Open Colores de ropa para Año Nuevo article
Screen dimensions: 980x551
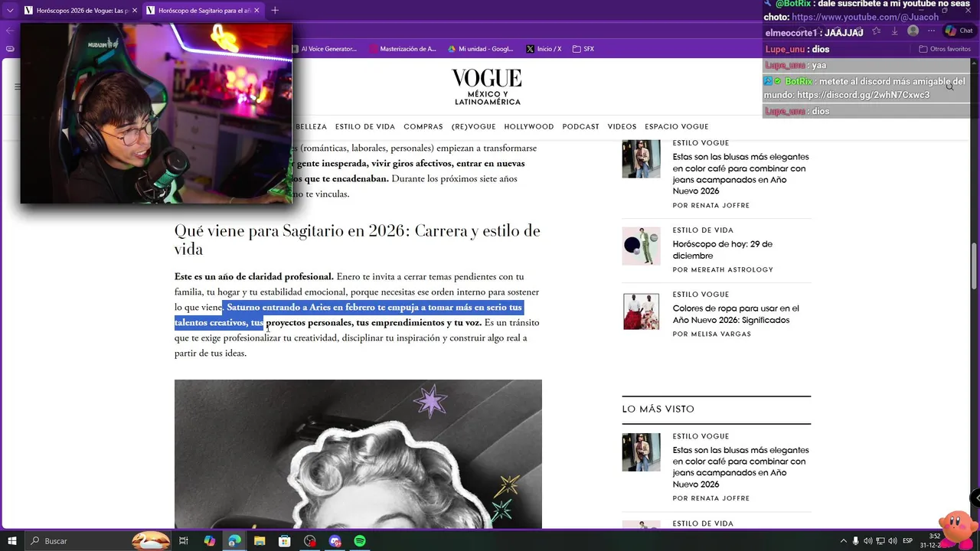pyautogui.click(x=736, y=314)
